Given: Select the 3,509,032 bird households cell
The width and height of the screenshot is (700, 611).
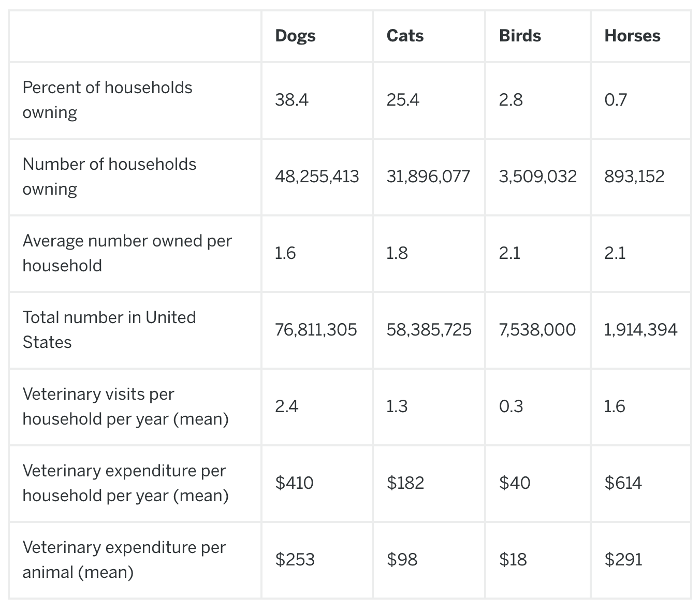Looking at the screenshot, I should 537,177.
